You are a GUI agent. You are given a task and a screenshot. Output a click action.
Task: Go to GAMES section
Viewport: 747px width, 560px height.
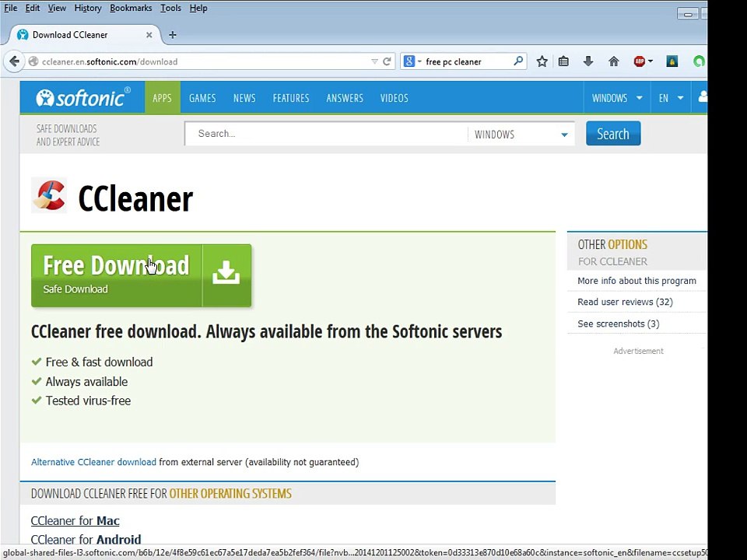(202, 98)
